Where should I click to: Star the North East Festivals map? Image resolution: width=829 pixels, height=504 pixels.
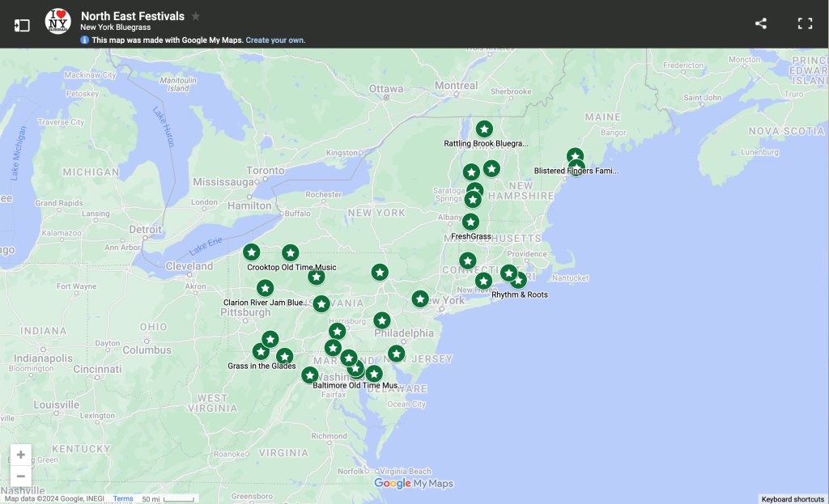(x=196, y=16)
